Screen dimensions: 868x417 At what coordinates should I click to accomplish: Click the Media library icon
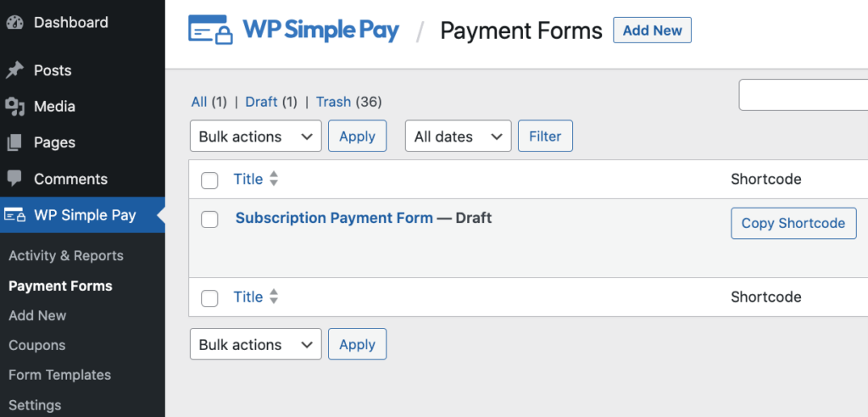[14, 107]
